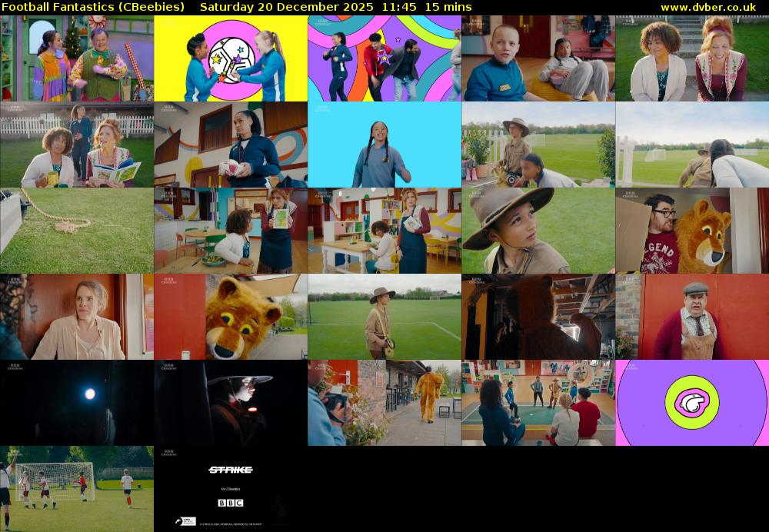Open the old man in flat cap frame
The height and width of the screenshot is (532, 769).
pos(692,317)
